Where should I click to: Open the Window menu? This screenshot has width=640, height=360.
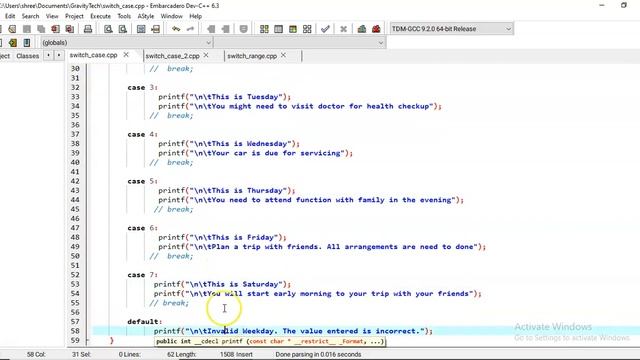coord(171,16)
